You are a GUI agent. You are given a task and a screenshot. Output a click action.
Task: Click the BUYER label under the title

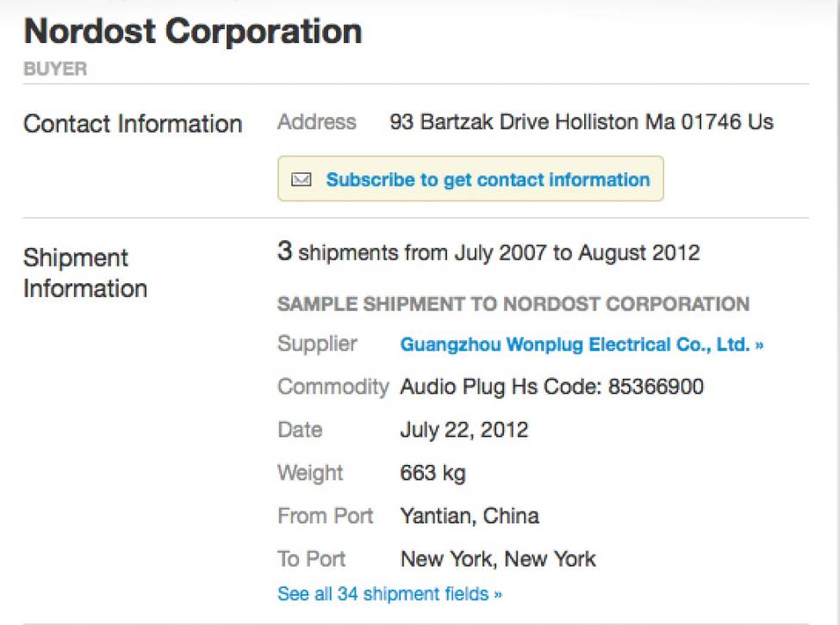point(55,70)
